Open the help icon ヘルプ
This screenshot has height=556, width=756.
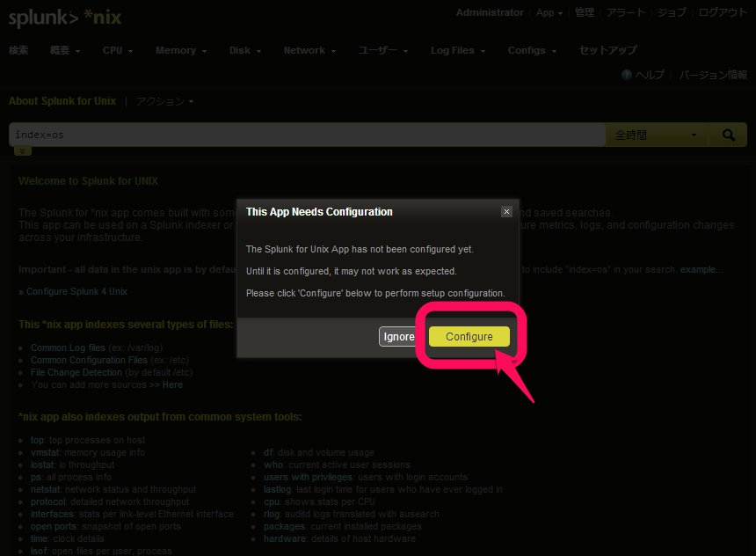click(x=643, y=75)
